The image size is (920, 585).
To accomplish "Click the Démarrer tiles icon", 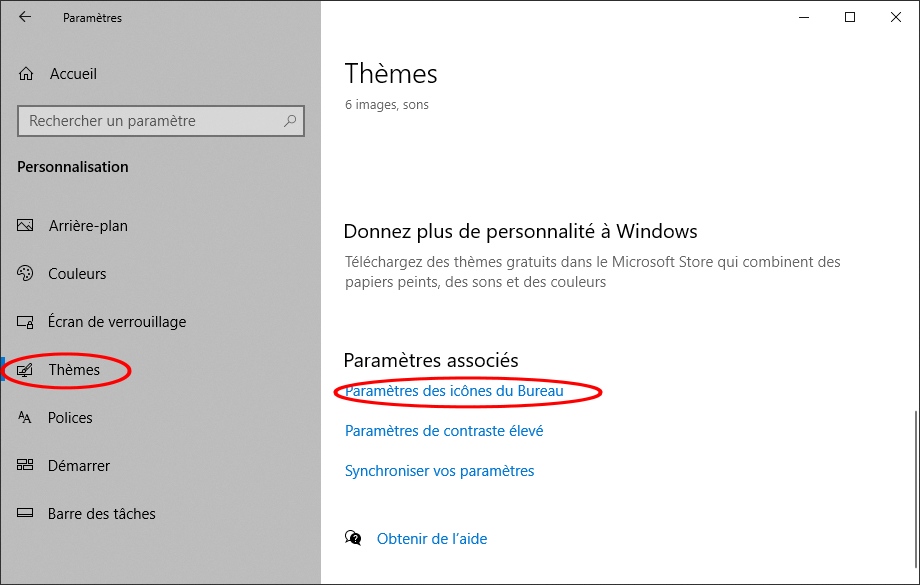I will click(x=25, y=465).
